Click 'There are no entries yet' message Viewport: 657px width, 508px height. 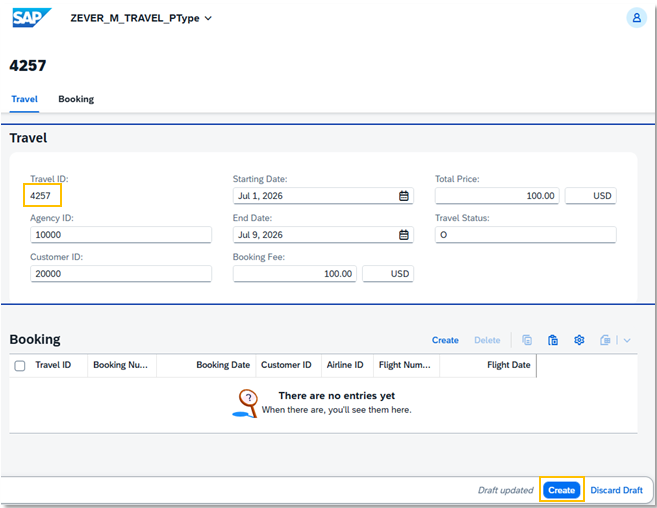coord(336,396)
